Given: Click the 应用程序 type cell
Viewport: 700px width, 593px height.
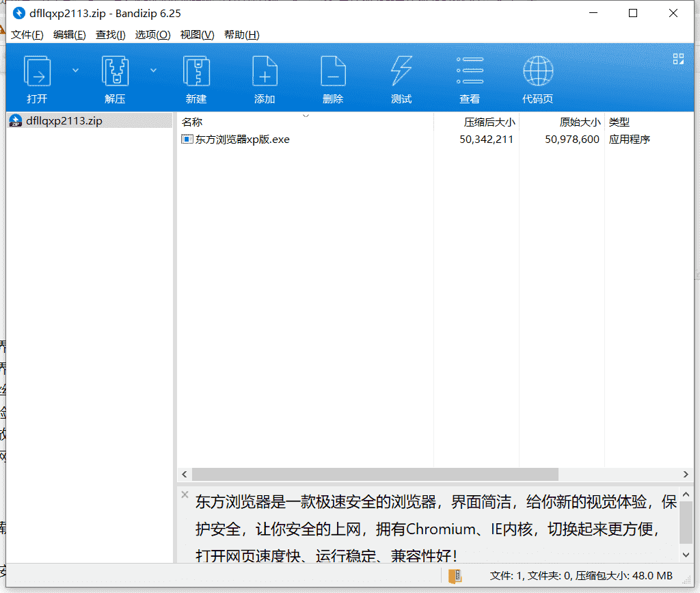Looking at the screenshot, I should [630, 140].
